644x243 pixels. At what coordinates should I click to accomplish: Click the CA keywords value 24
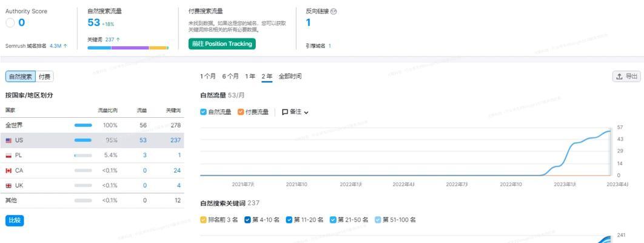[177, 171]
